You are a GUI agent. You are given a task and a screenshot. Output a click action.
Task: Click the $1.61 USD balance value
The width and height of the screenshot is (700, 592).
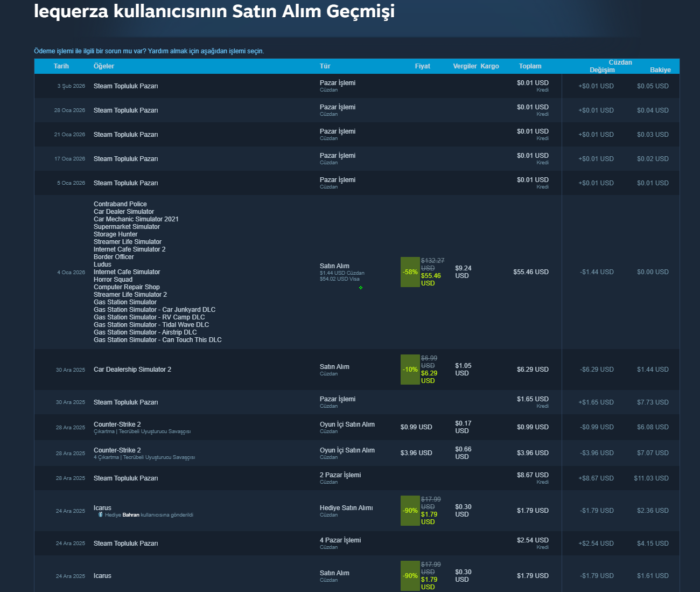[x=653, y=576]
